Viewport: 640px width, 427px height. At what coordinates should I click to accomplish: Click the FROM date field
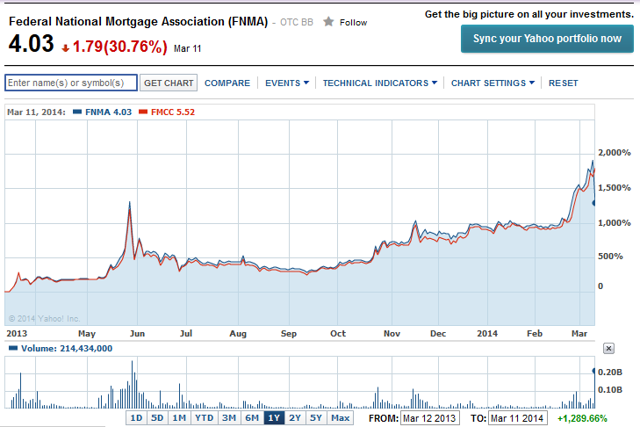click(429, 418)
